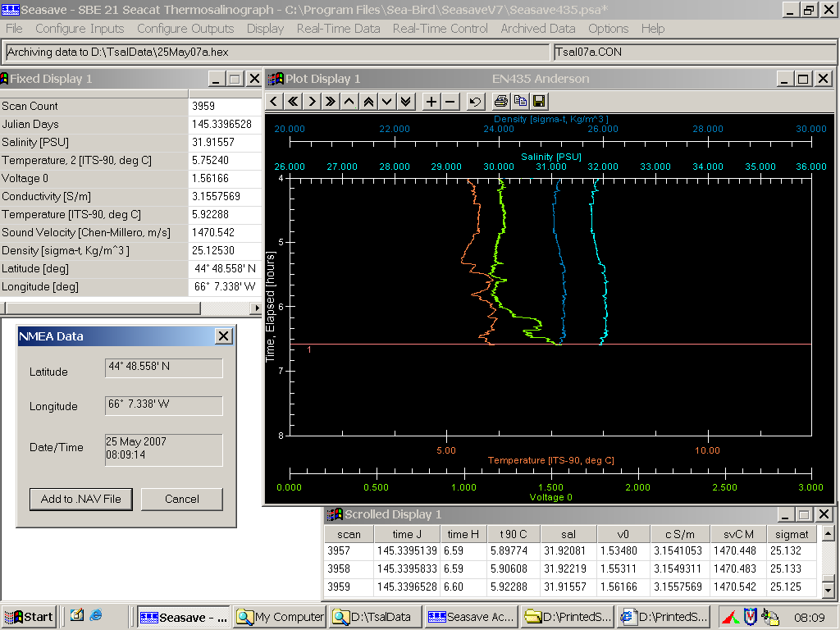Image resolution: width=840 pixels, height=630 pixels.
Task: Click the NMEA Date/Time field
Action: click(x=163, y=450)
